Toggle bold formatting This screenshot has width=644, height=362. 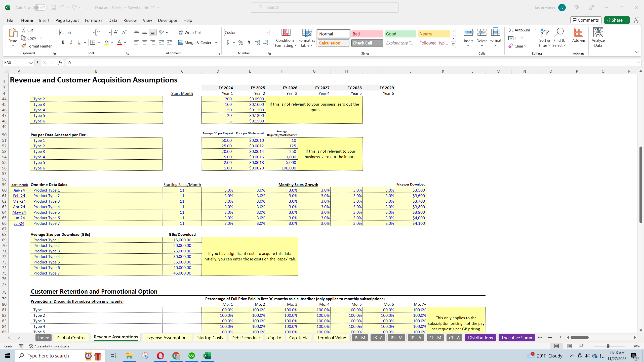(63, 42)
